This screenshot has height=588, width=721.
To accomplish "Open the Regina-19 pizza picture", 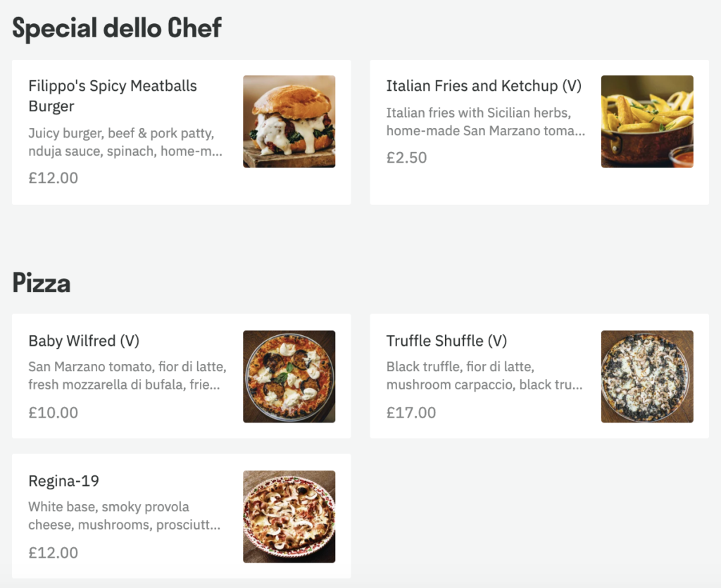I will [289, 516].
